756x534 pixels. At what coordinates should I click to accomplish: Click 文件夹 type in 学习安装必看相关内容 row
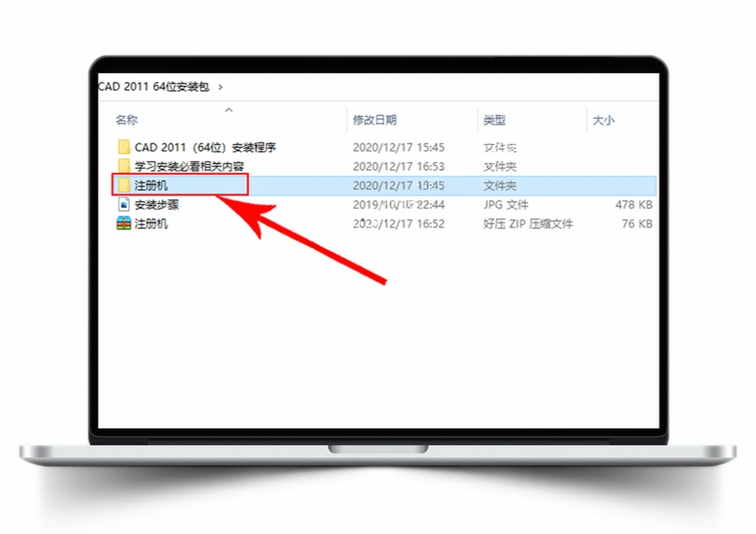(500, 166)
